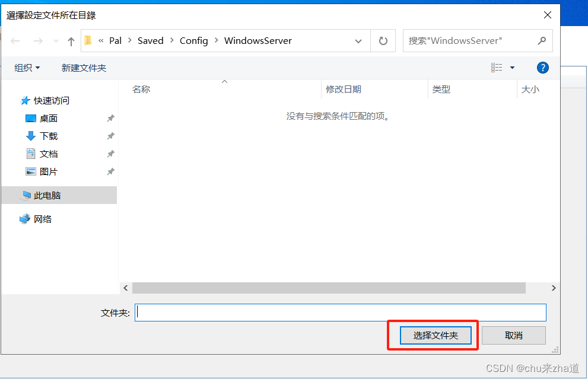588x379 pixels.
Task: Change view layout icon
Action: pyautogui.click(x=497, y=68)
